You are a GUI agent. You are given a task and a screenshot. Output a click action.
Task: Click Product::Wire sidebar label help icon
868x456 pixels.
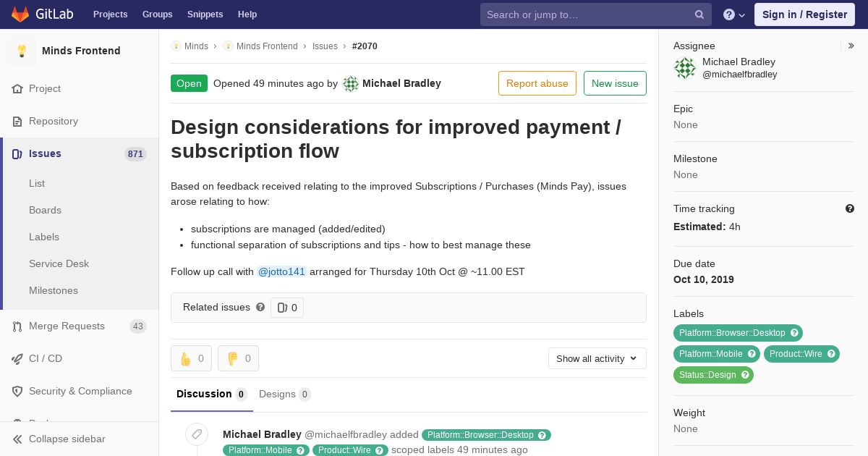[x=832, y=354]
